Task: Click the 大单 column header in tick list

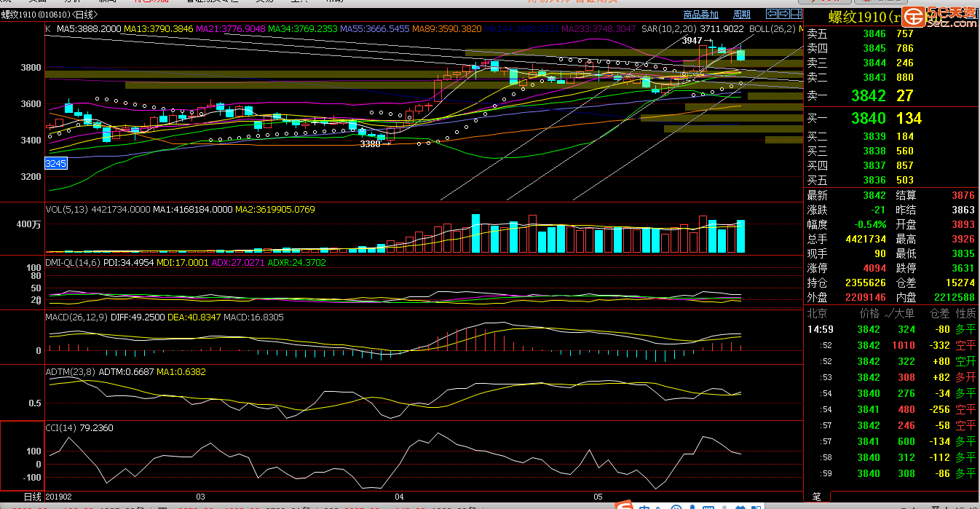Action: 905,313
